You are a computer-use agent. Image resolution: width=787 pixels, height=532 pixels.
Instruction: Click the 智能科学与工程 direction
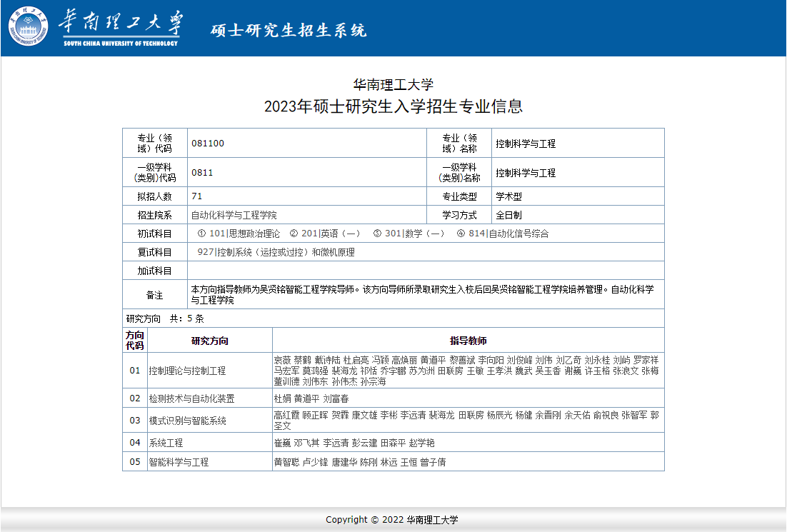179,462
